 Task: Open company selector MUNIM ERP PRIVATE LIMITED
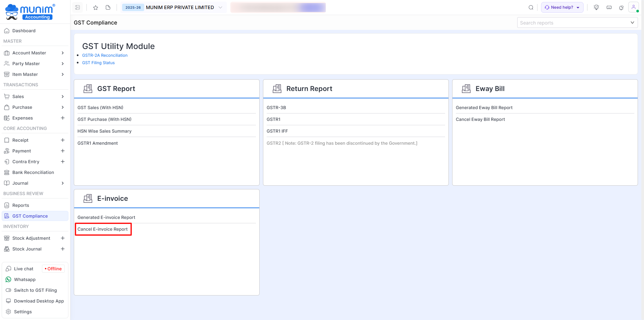tap(180, 7)
